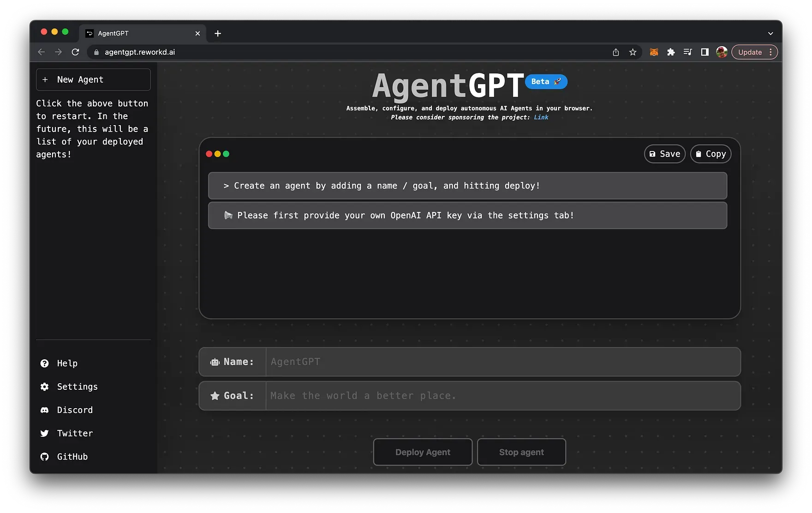Click the Settings gear icon

[44, 386]
